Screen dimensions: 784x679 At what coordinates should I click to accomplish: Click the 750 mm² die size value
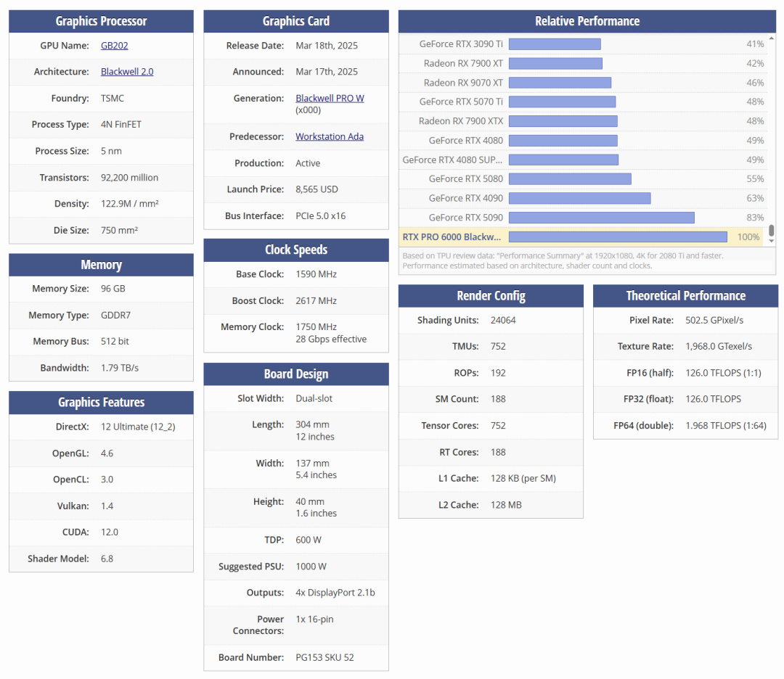(x=120, y=231)
